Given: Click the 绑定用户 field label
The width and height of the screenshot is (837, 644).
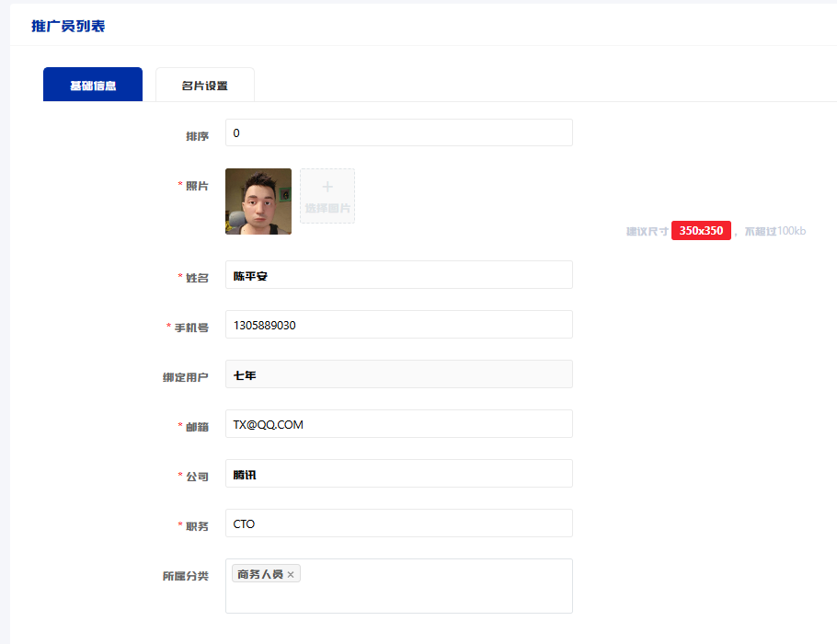Looking at the screenshot, I should 185,377.
